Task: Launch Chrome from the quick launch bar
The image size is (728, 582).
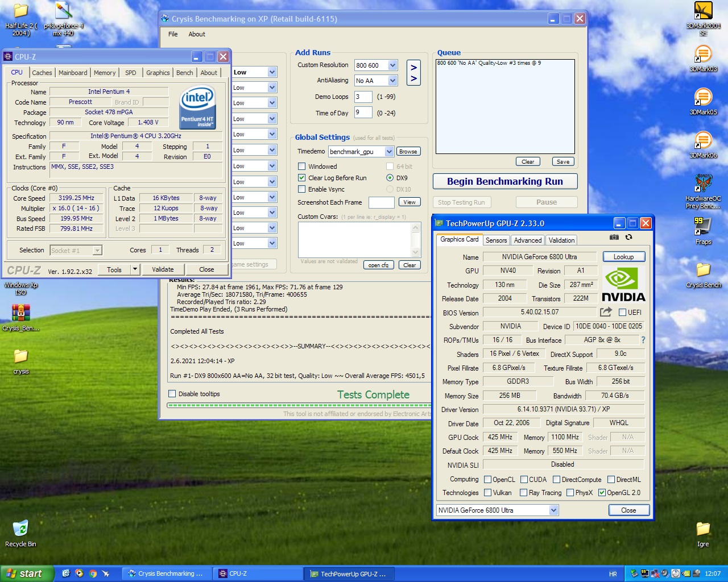Action: pos(93,573)
